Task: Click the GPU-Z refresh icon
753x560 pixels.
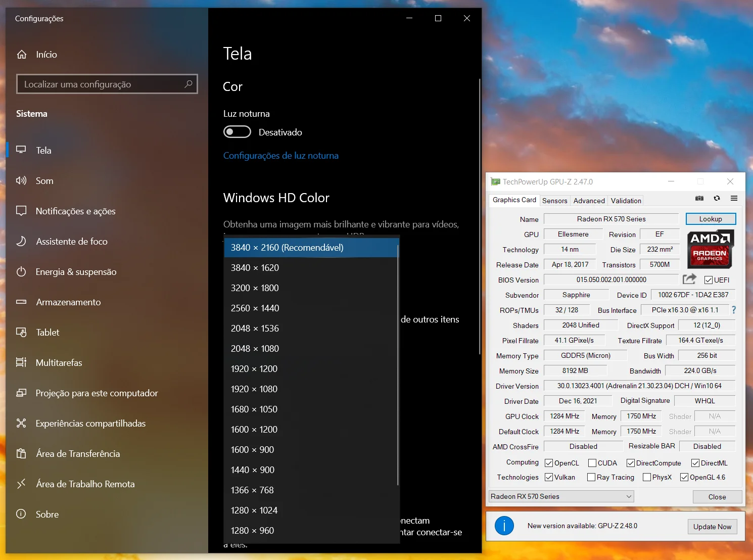Action: coord(717,198)
